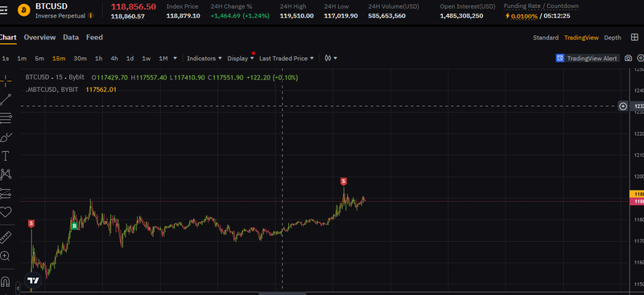Toggle the magnet snap mode
The height and width of the screenshot is (295, 644).
pyautogui.click(x=5, y=281)
